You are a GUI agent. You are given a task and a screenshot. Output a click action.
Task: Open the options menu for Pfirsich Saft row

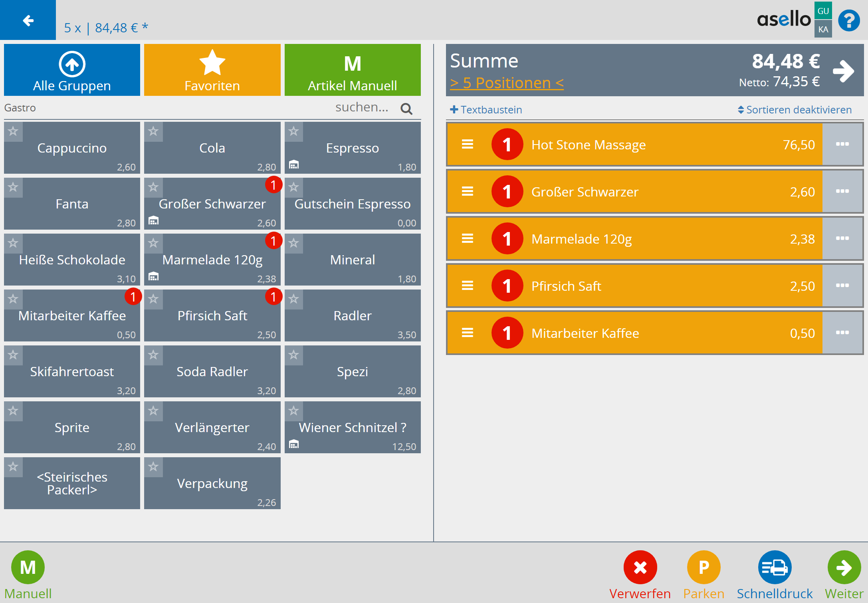[842, 286]
